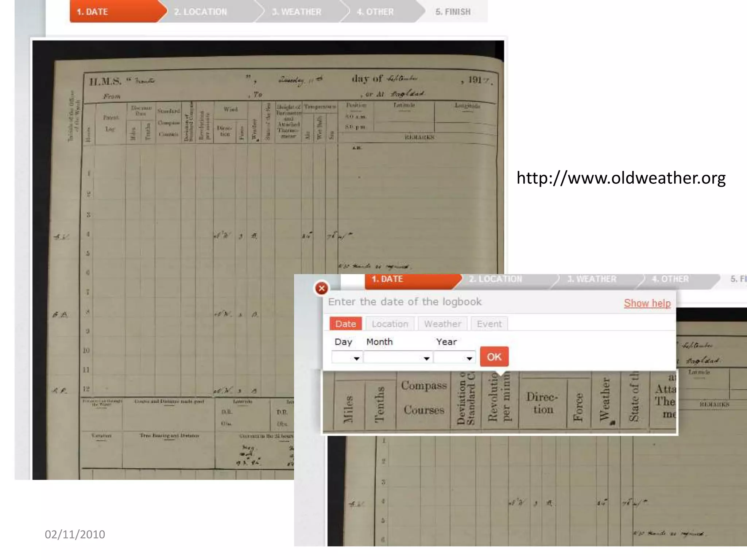Click 2. LOCATION step in lower screenshot

coord(496,279)
